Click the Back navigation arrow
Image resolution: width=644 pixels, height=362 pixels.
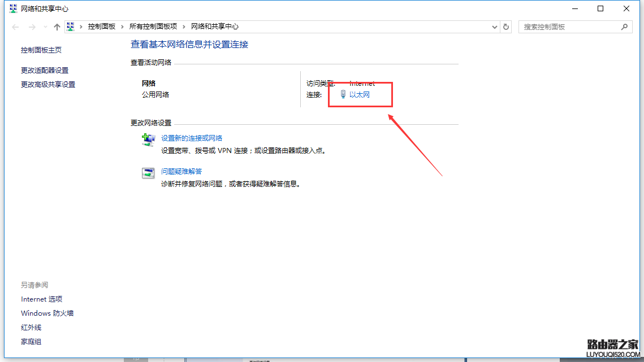pyautogui.click(x=16, y=27)
